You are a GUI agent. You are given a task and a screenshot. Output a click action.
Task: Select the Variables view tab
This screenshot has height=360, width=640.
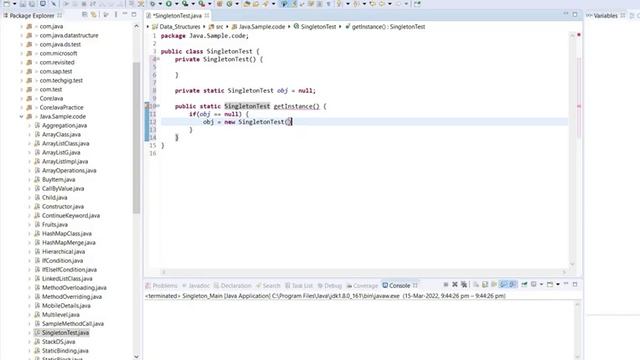point(605,16)
